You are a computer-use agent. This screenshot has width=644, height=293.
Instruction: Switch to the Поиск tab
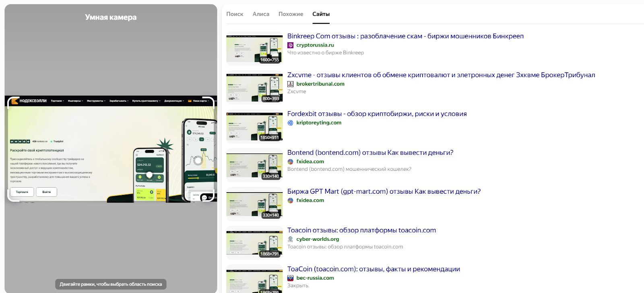pyautogui.click(x=235, y=14)
